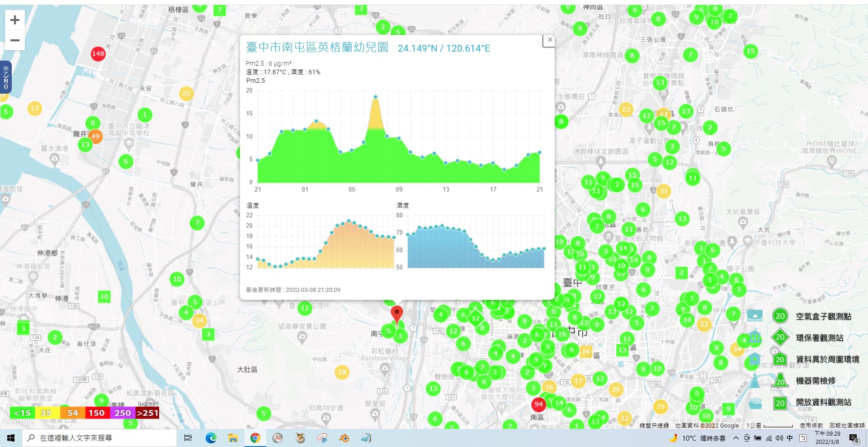Click the red location pin below popup

[397, 314]
